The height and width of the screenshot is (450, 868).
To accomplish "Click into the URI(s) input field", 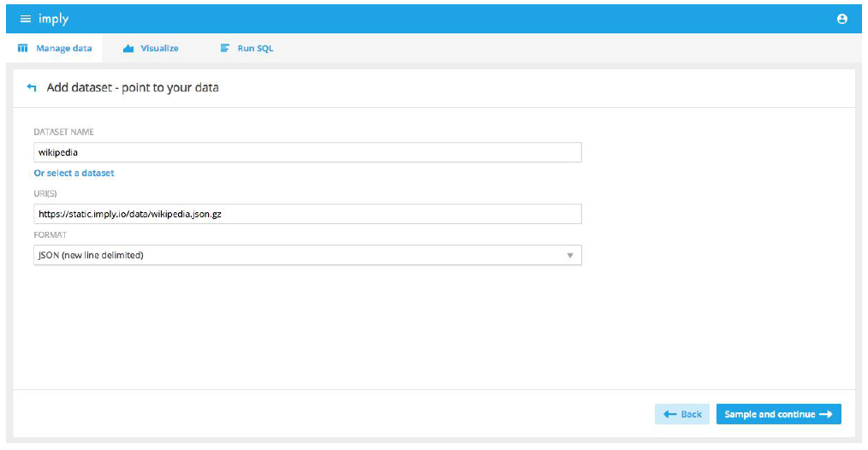I will (307, 214).
